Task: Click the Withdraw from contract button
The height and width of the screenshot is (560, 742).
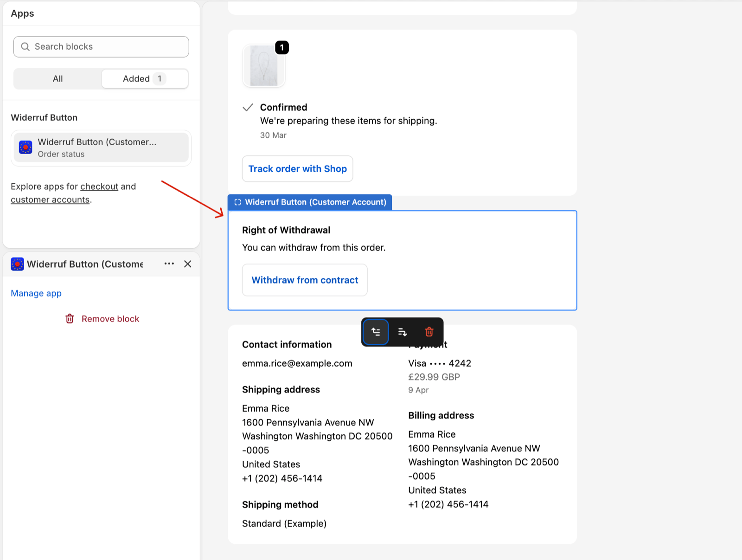Action: tap(304, 280)
